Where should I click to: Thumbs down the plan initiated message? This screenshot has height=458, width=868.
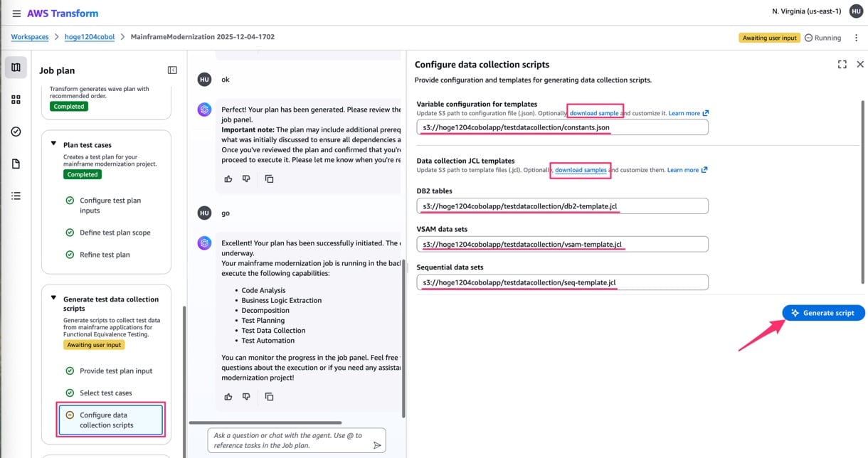pyautogui.click(x=246, y=396)
